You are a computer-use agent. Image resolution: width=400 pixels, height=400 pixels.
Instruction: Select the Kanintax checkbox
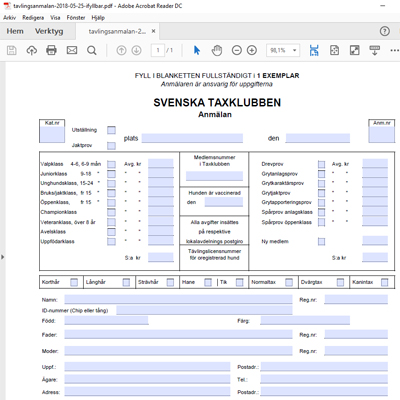pos(385,282)
